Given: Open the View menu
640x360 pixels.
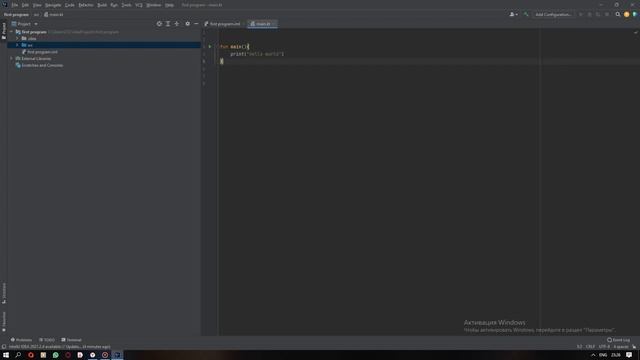Looking at the screenshot, I should (x=37, y=5).
